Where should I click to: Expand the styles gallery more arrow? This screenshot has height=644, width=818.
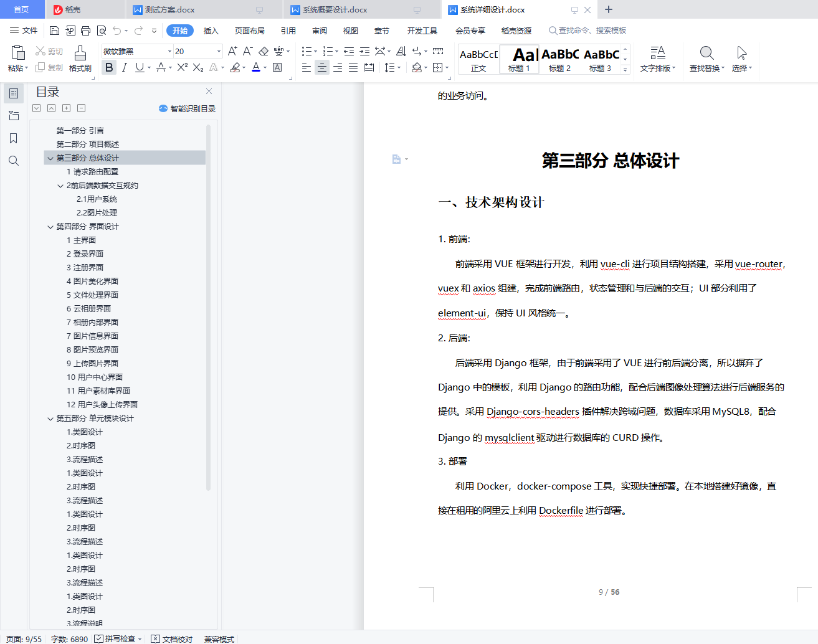pos(625,70)
